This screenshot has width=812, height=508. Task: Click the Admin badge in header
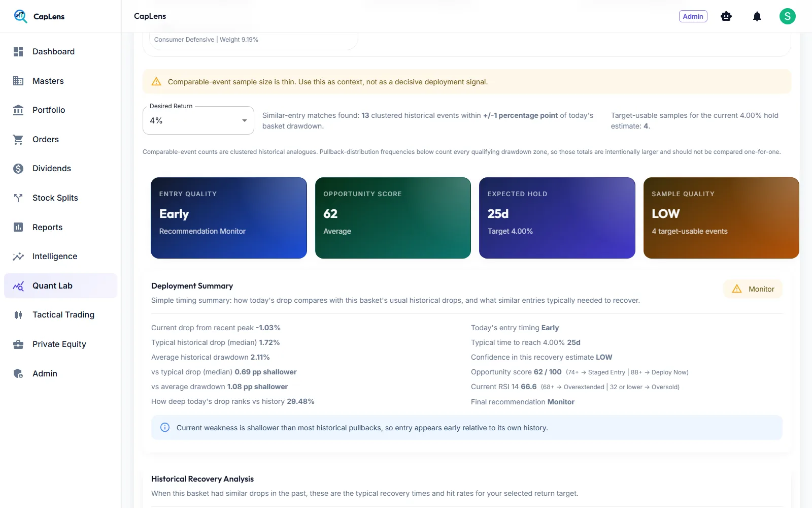tap(693, 16)
